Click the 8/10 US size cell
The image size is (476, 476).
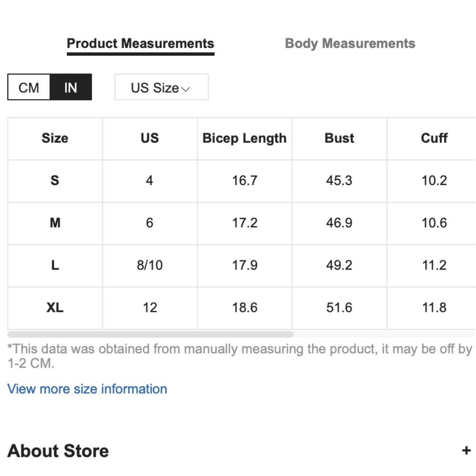[149, 265]
